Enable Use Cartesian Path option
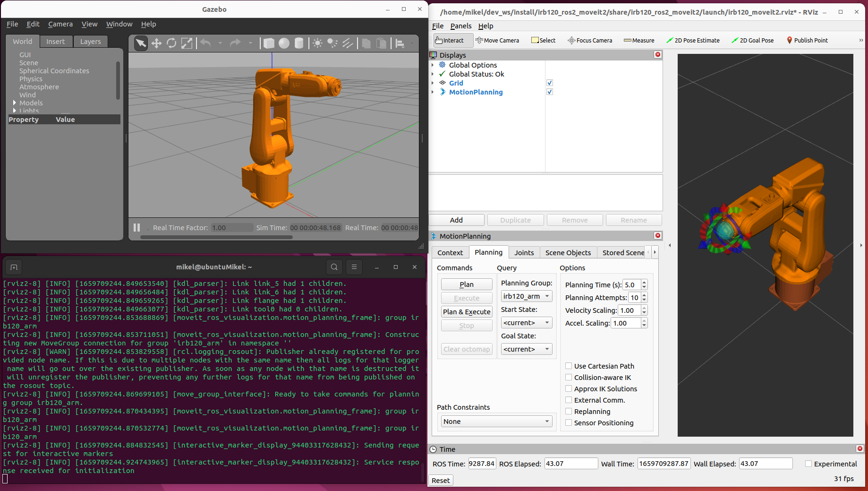 click(x=569, y=366)
